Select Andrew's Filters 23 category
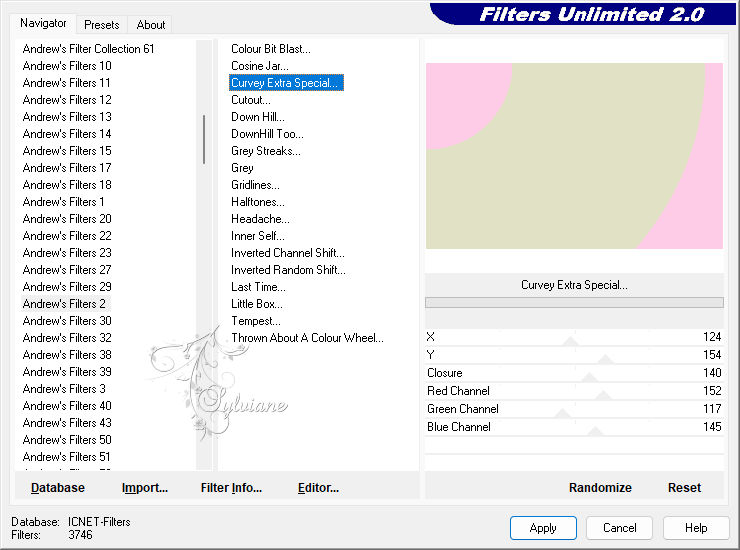Viewport: 740px width, 550px height. tap(67, 253)
